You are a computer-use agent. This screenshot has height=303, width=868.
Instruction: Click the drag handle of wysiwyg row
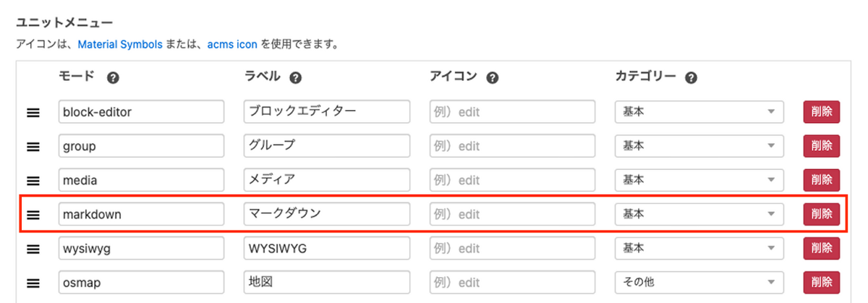(x=33, y=249)
